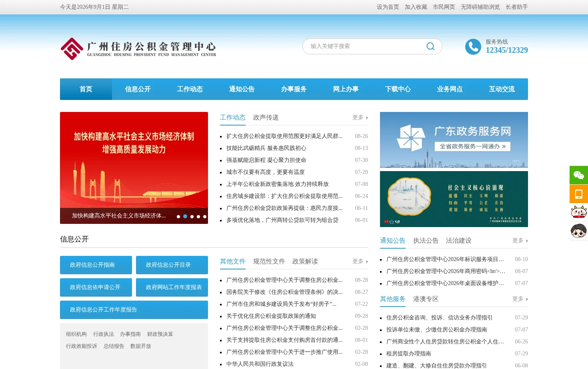Open article 关于优化住房公积金提取政策的通知
Image resolution: width=588 pixels, height=369 pixels.
[271, 316]
